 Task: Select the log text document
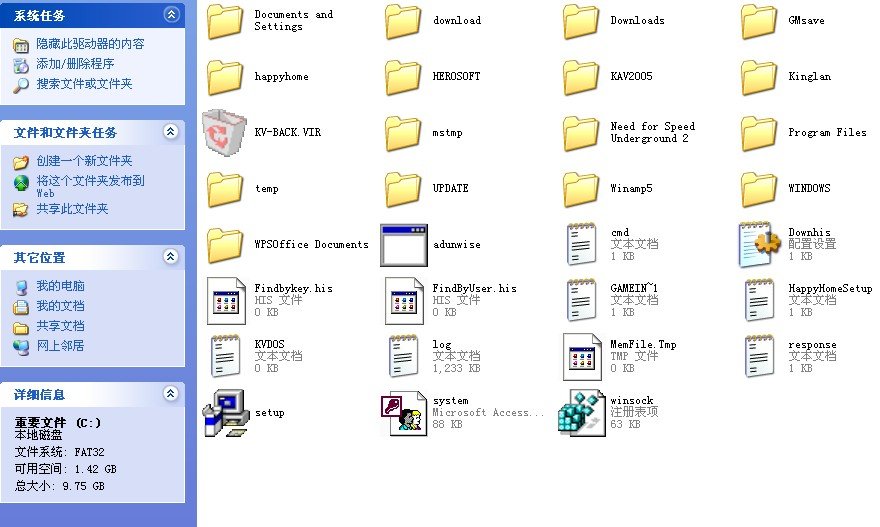point(404,357)
